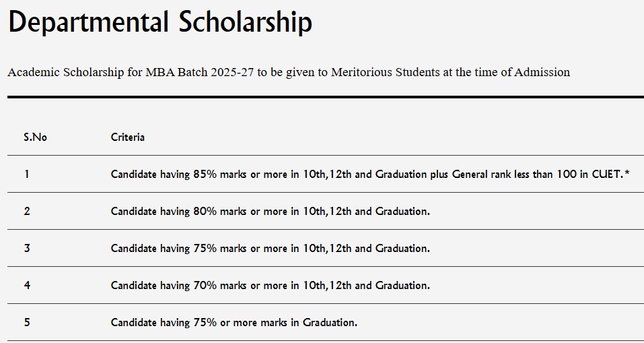Click the word "Graduation." in the 80% row
This screenshot has height=343, width=644.
coord(402,211)
